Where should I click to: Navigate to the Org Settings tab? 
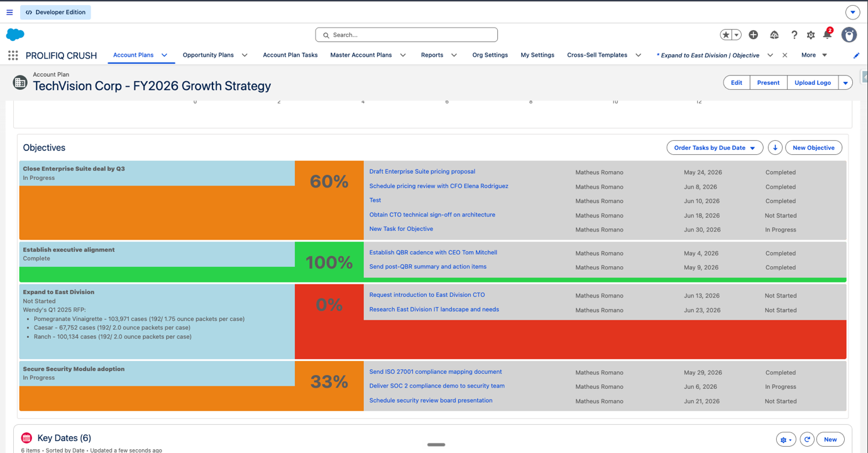coord(490,55)
